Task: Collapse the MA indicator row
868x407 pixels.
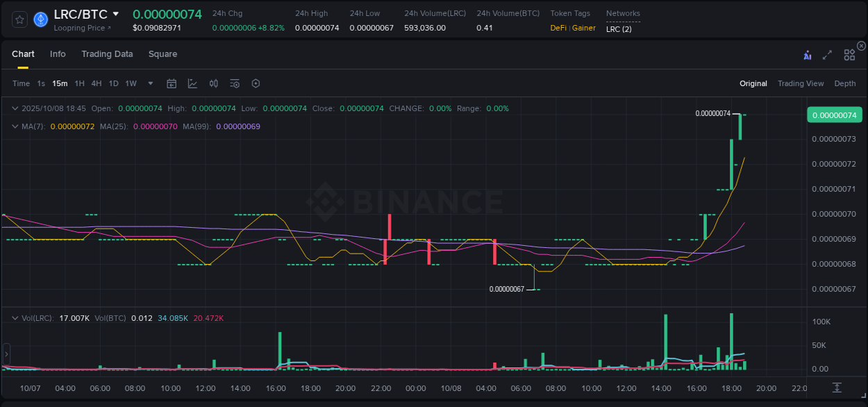Action: pos(15,127)
